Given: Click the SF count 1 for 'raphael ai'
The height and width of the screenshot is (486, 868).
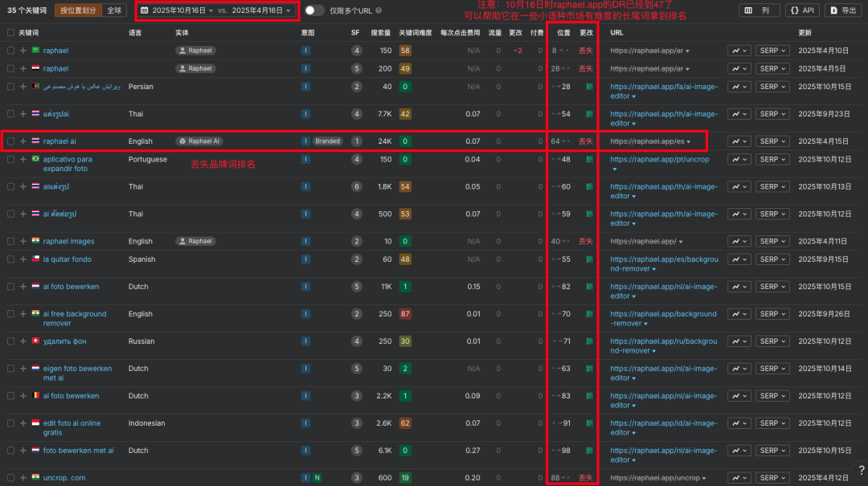Looking at the screenshot, I should 357,141.
